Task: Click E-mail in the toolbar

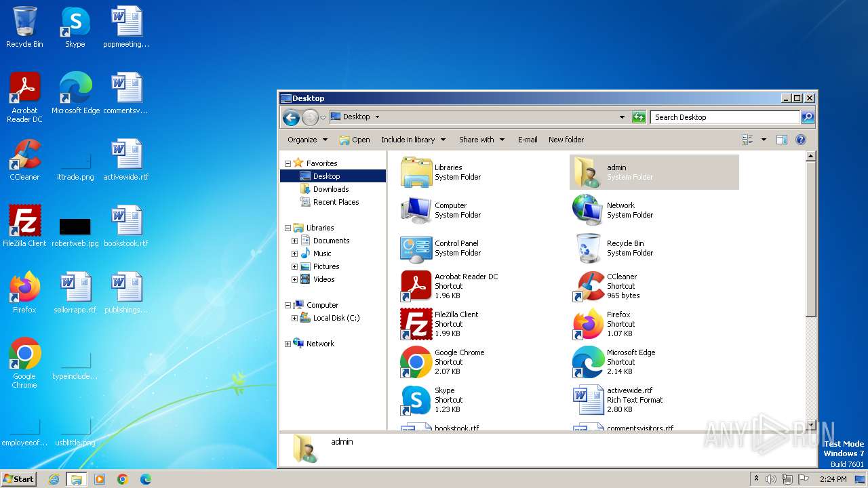Action: click(528, 140)
